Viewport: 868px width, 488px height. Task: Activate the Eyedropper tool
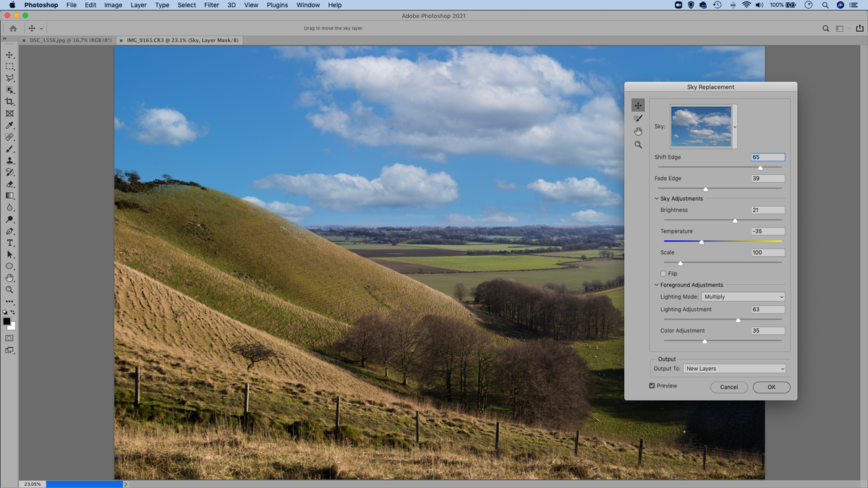pos(9,125)
